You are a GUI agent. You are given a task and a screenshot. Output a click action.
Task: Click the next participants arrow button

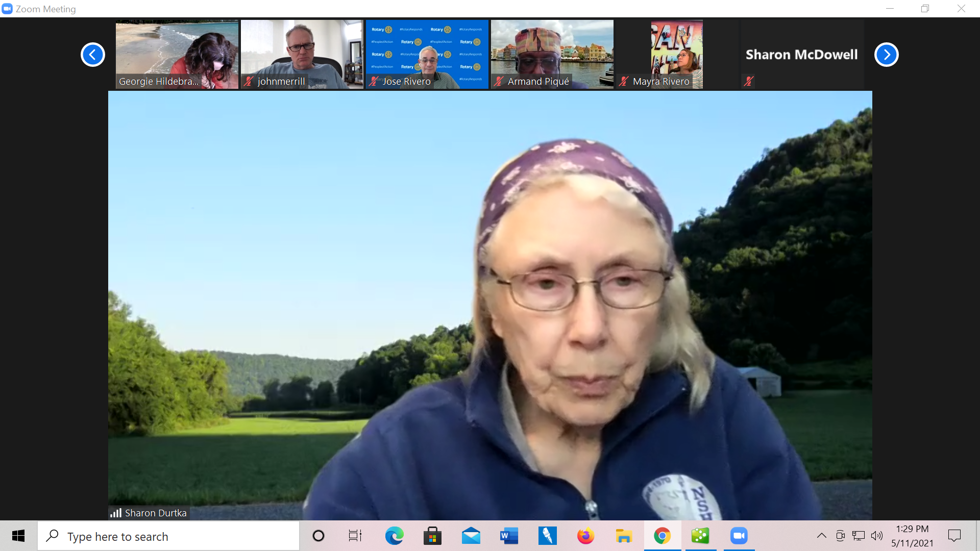[x=886, y=55]
